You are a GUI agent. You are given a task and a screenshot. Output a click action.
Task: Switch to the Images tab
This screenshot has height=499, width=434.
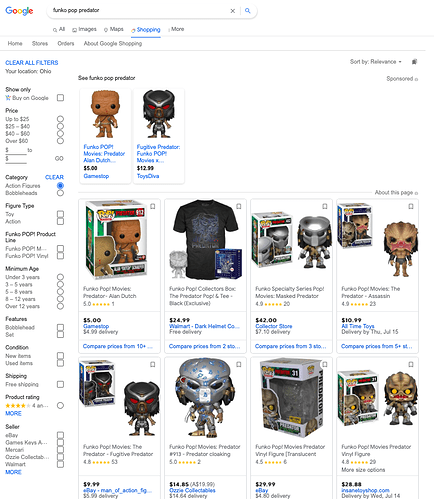coord(84,29)
